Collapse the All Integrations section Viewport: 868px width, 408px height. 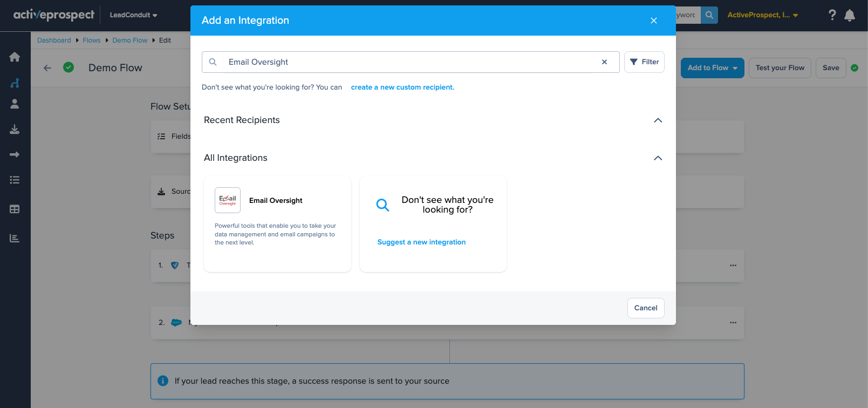(x=658, y=158)
